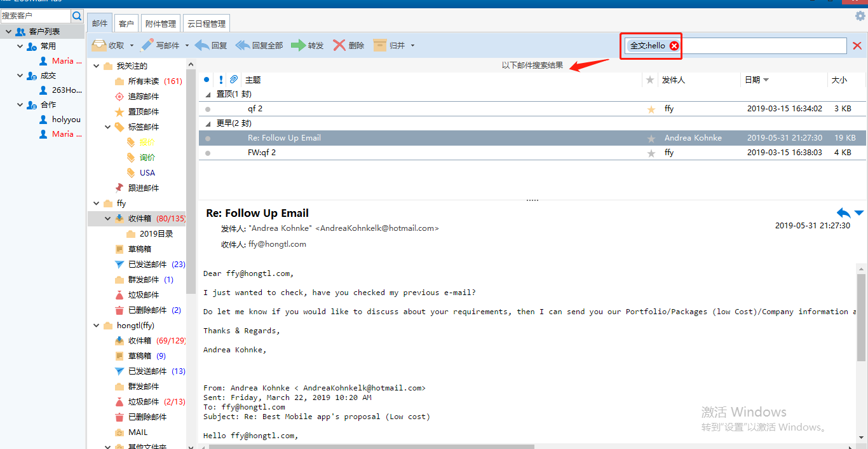Click the Receive mail (收取) icon
Screen dimensions: 868x449
coord(99,45)
